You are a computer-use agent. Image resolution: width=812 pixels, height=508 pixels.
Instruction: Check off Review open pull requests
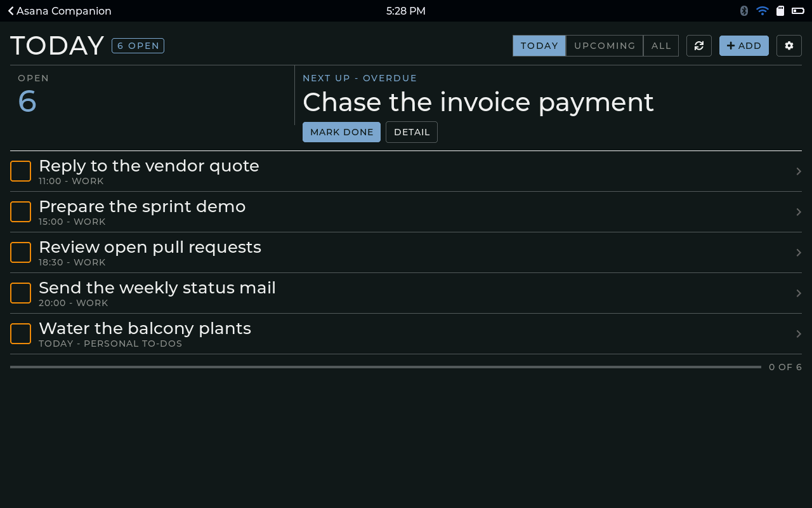tap(20, 252)
